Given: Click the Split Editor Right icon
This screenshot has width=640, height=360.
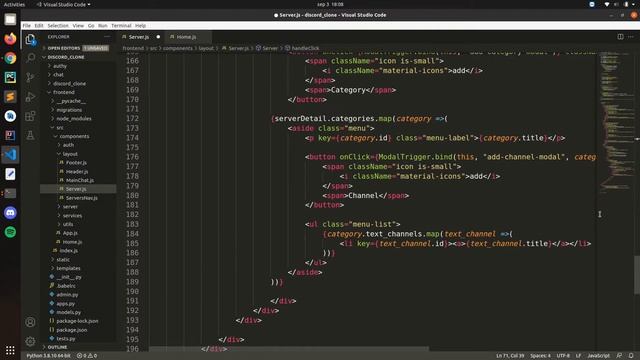Looking at the screenshot, I should [x=620, y=37].
